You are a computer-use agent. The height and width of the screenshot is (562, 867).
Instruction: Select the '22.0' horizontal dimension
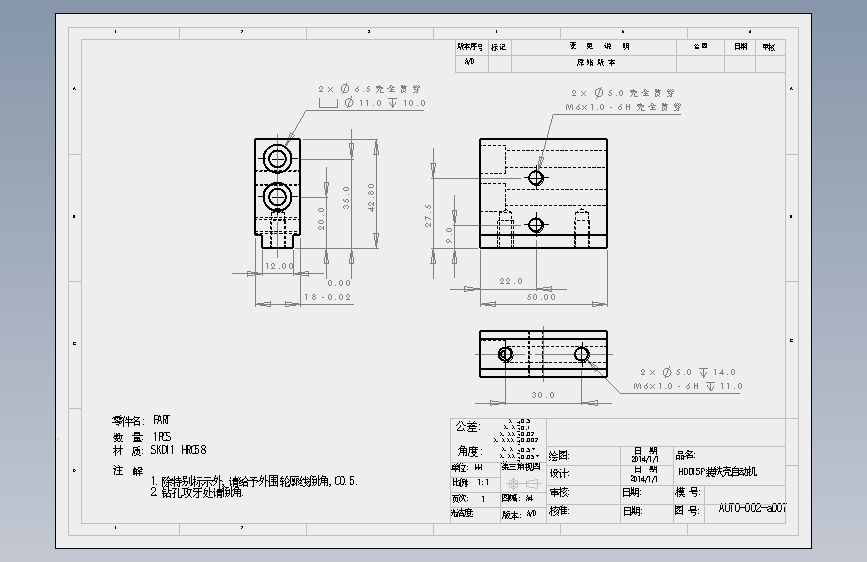(x=511, y=281)
